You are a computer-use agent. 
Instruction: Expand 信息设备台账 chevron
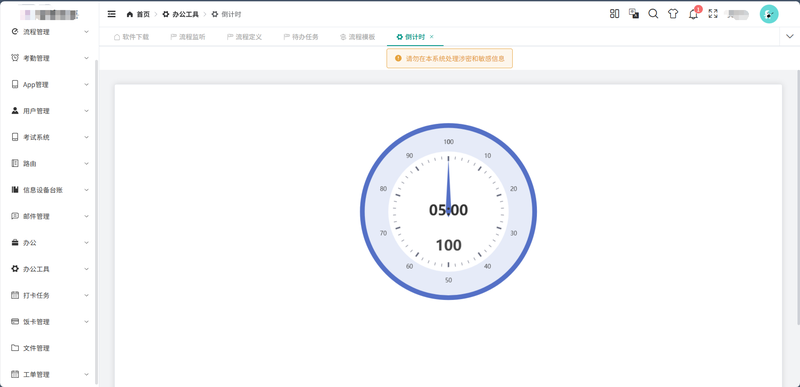[86, 190]
